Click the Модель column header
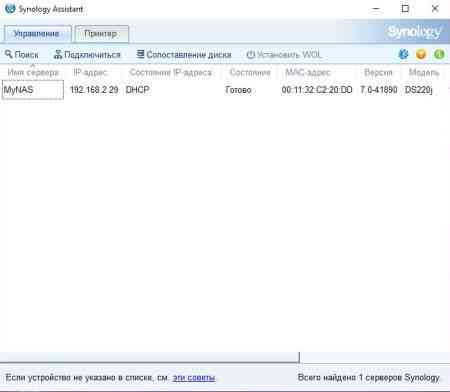This screenshot has width=450, height=392. click(424, 72)
